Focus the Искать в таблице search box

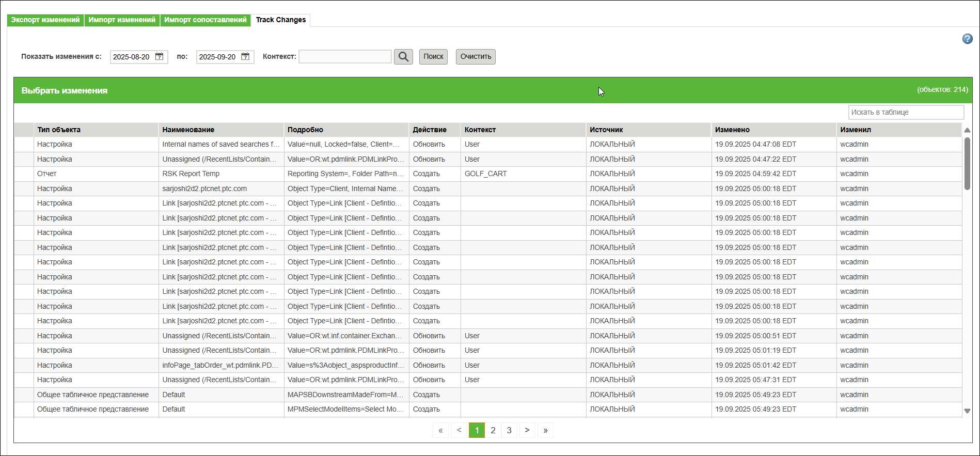[906, 112]
